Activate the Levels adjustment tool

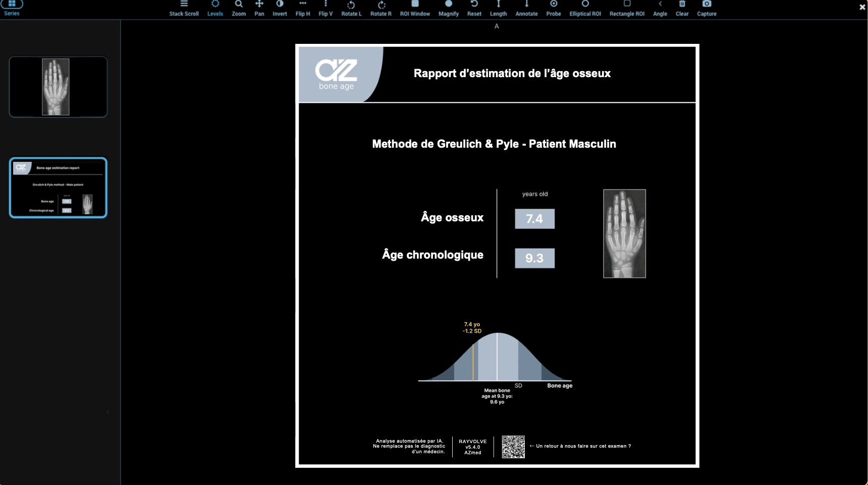[215, 9]
